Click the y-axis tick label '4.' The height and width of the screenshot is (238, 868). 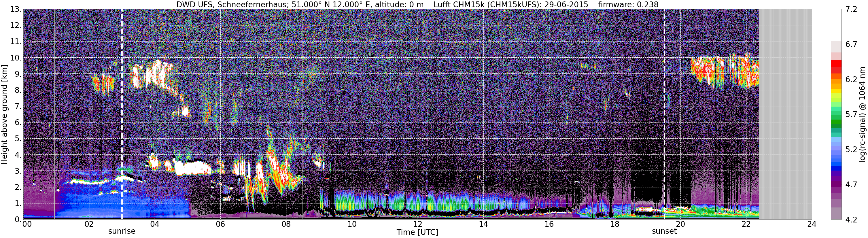coord(18,155)
